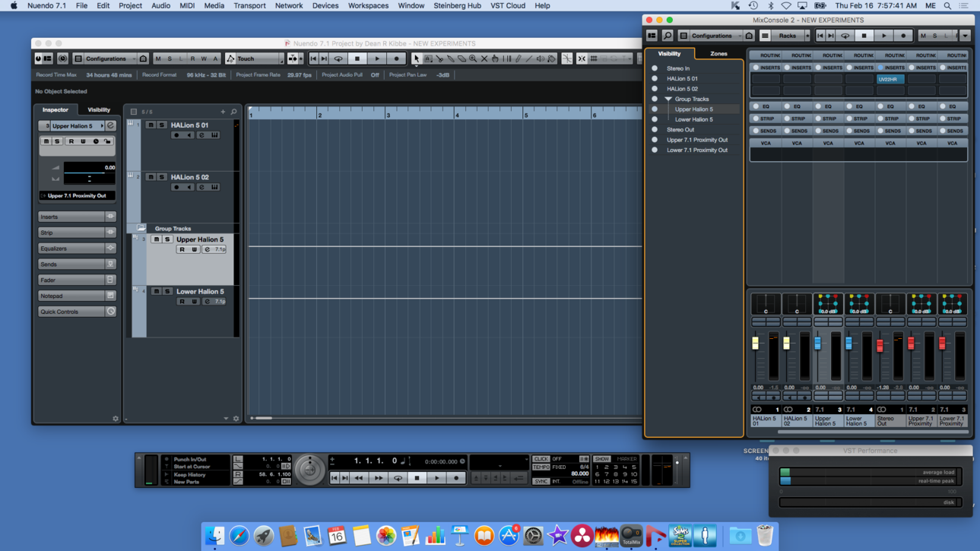The height and width of the screenshot is (551, 980).
Task: Open the Devices menu
Action: click(x=325, y=5)
